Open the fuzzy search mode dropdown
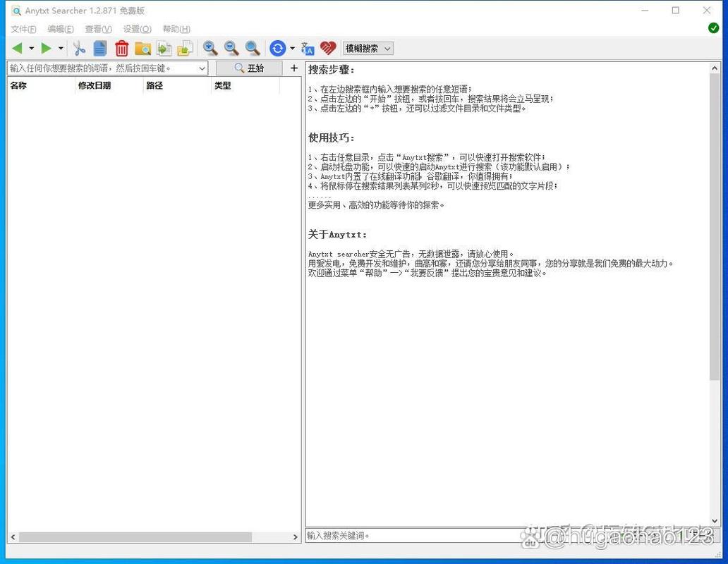Screen dimensions: 728x564 pyautogui.click(x=368, y=48)
